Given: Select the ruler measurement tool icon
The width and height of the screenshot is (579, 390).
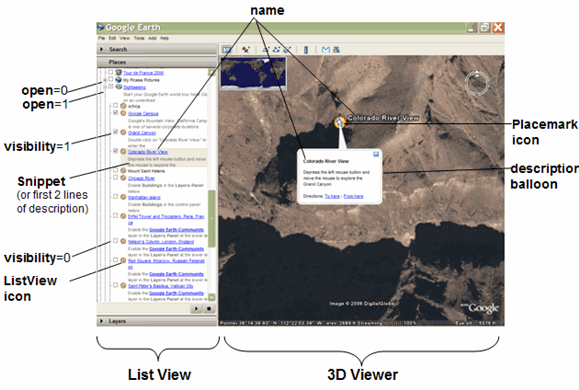Looking at the screenshot, I should click(306, 49).
